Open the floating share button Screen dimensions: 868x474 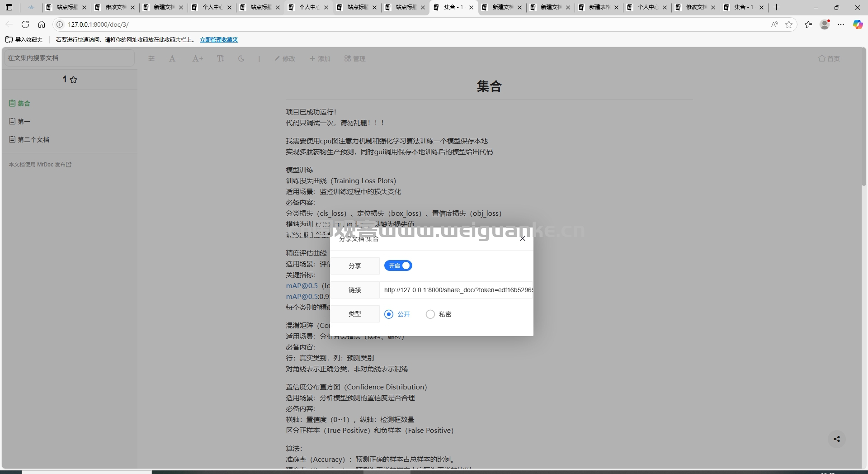837,439
